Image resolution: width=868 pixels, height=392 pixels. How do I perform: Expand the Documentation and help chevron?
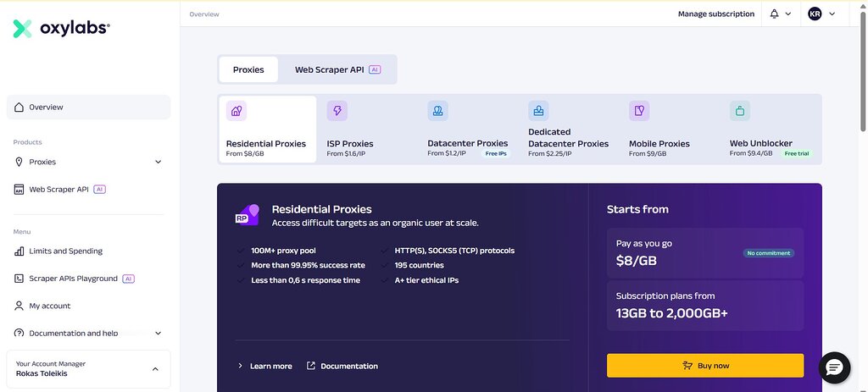coord(159,334)
